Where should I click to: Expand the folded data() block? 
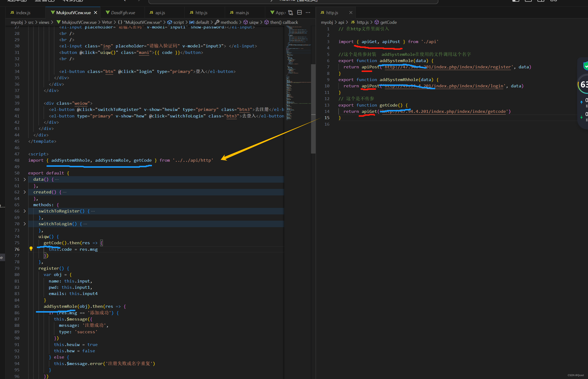[x=25, y=180]
